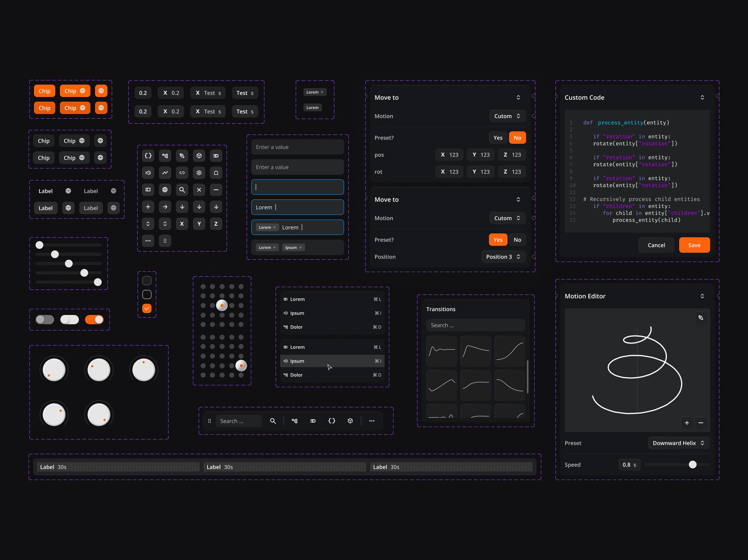
Task: Open the history clock icon in the grid
Action: click(148, 173)
